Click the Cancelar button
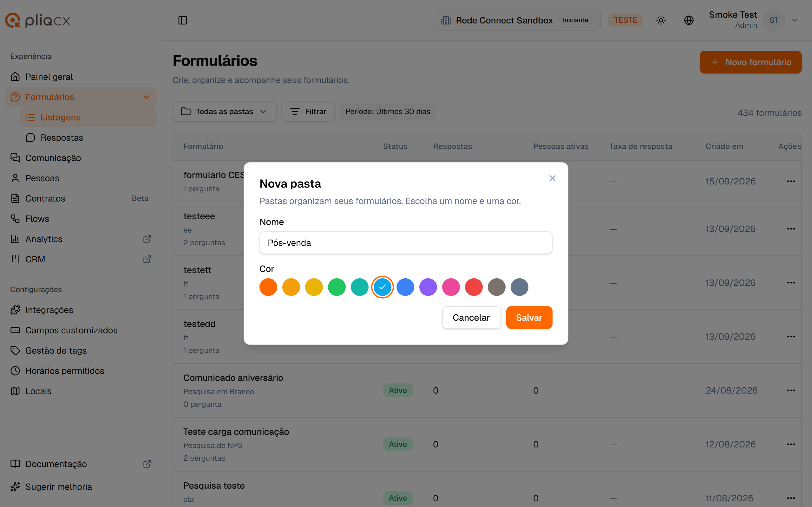This screenshot has width=812, height=507. pyautogui.click(x=471, y=317)
